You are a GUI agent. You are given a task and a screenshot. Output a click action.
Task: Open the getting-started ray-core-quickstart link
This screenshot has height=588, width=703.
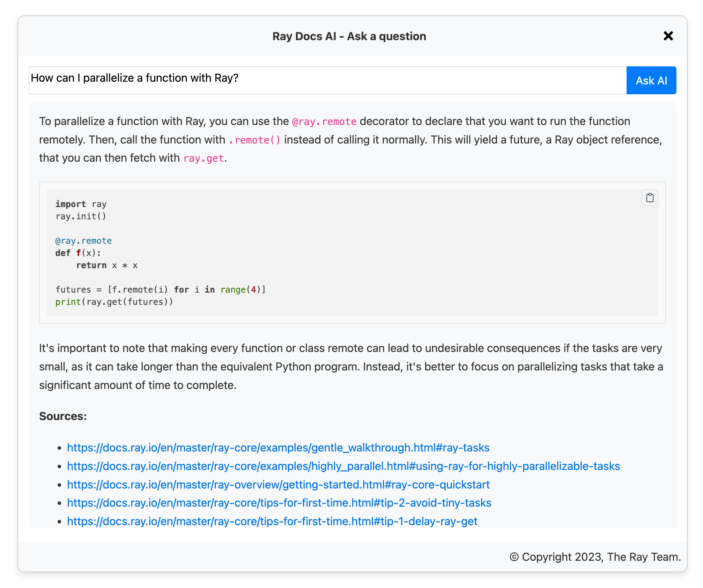pyautogui.click(x=279, y=485)
